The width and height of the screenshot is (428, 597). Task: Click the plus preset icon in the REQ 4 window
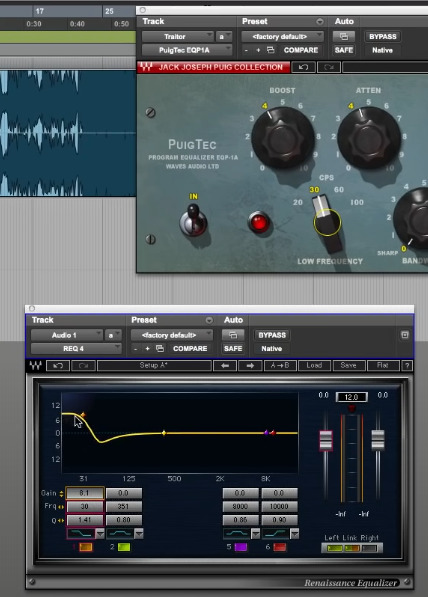tap(147, 349)
